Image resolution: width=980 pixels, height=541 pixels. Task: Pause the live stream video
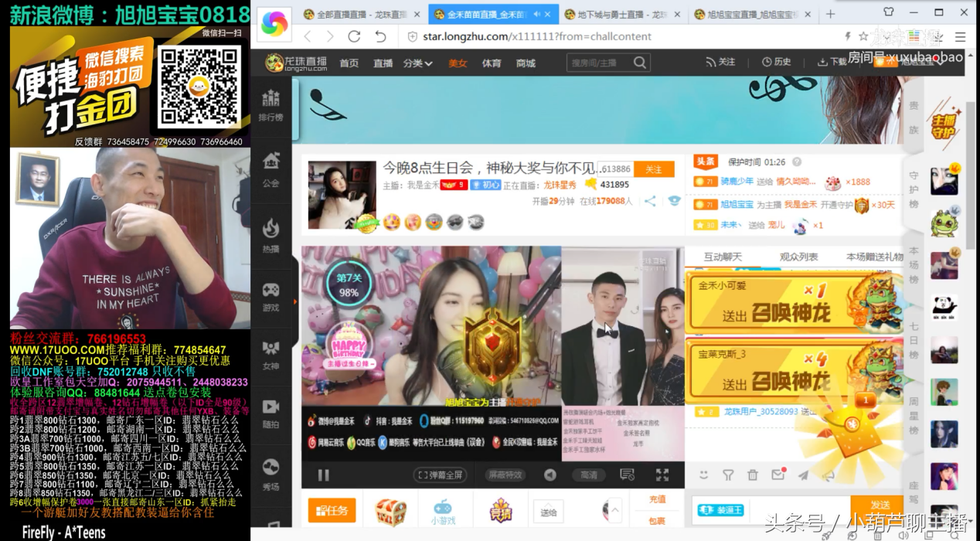click(x=323, y=475)
